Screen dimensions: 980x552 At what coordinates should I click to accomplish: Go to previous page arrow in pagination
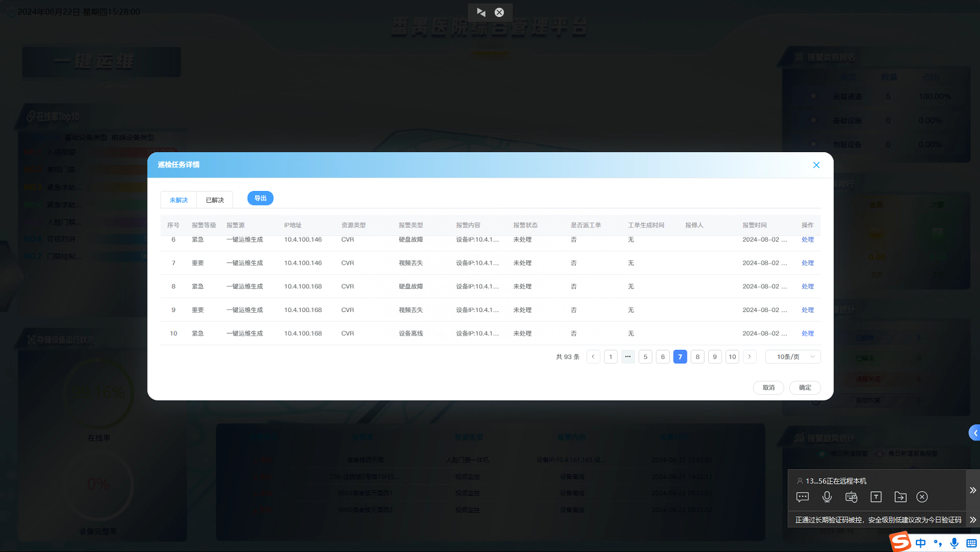(593, 357)
